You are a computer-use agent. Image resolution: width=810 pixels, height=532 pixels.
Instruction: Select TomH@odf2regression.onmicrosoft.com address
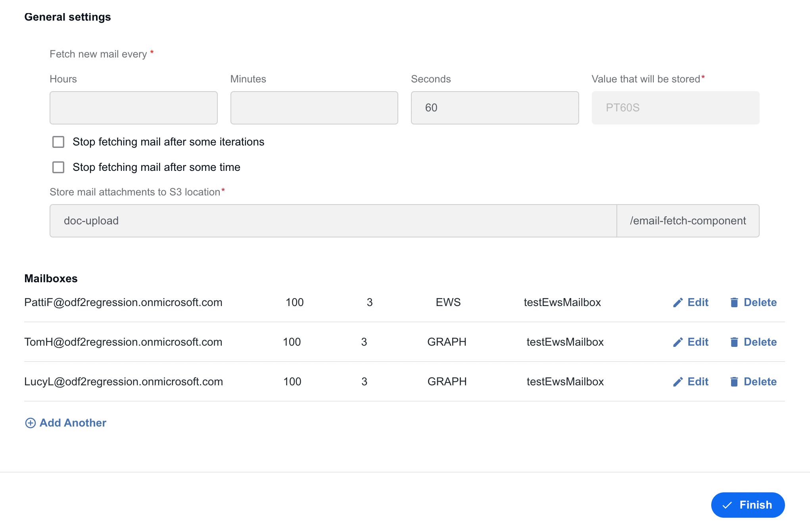(x=123, y=342)
